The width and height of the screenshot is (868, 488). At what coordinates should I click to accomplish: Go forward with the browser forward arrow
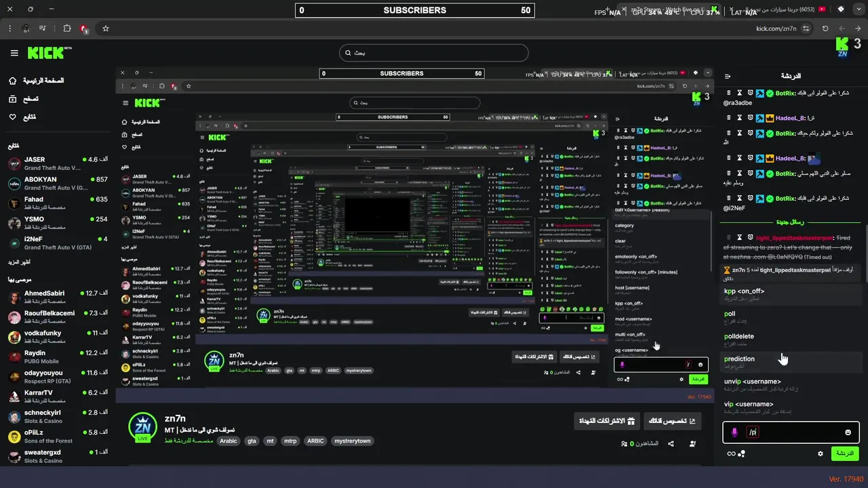tap(842, 28)
